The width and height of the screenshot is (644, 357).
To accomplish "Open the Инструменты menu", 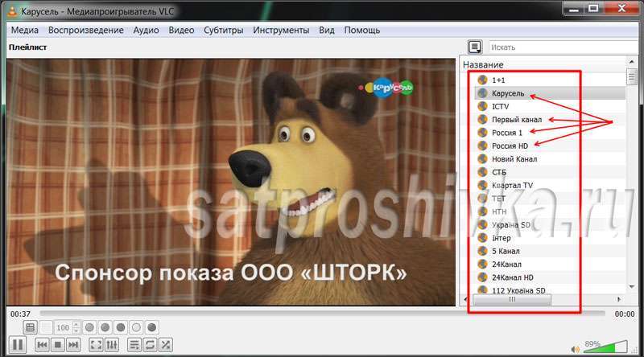I will point(281,30).
